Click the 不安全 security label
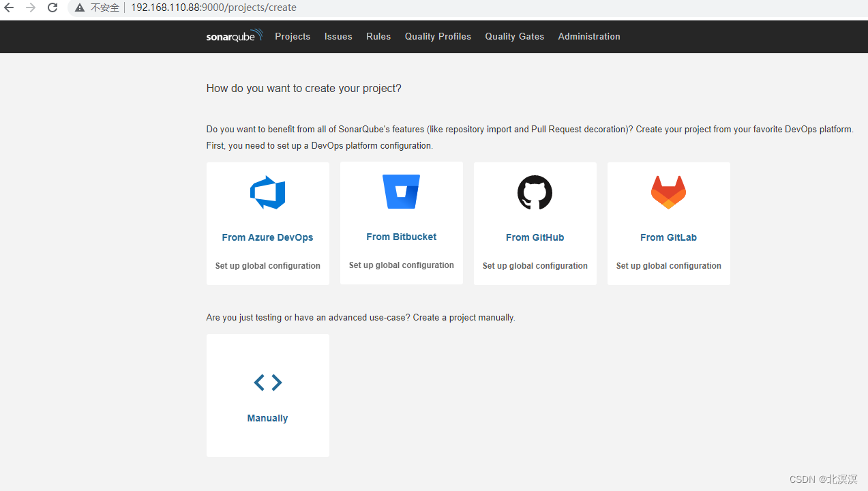 click(x=105, y=8)
